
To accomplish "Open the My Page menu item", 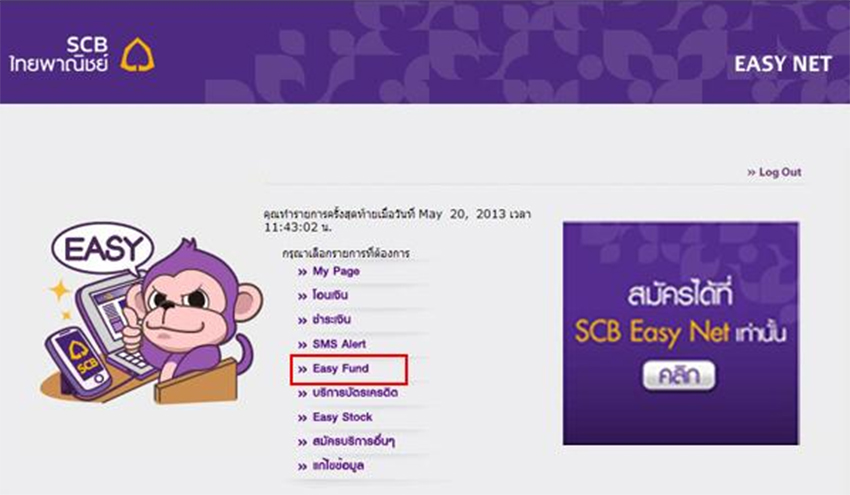I will pyautogui.click(x=336, y=271).
